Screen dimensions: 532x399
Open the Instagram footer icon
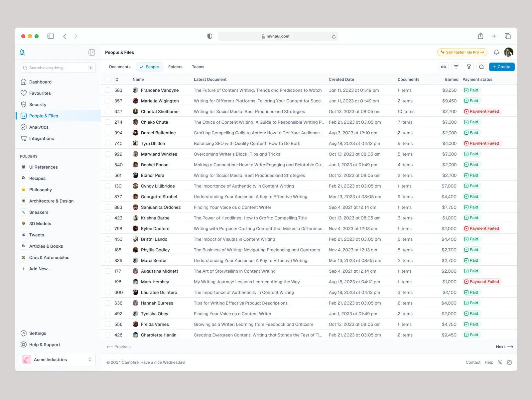coord(509,362)
